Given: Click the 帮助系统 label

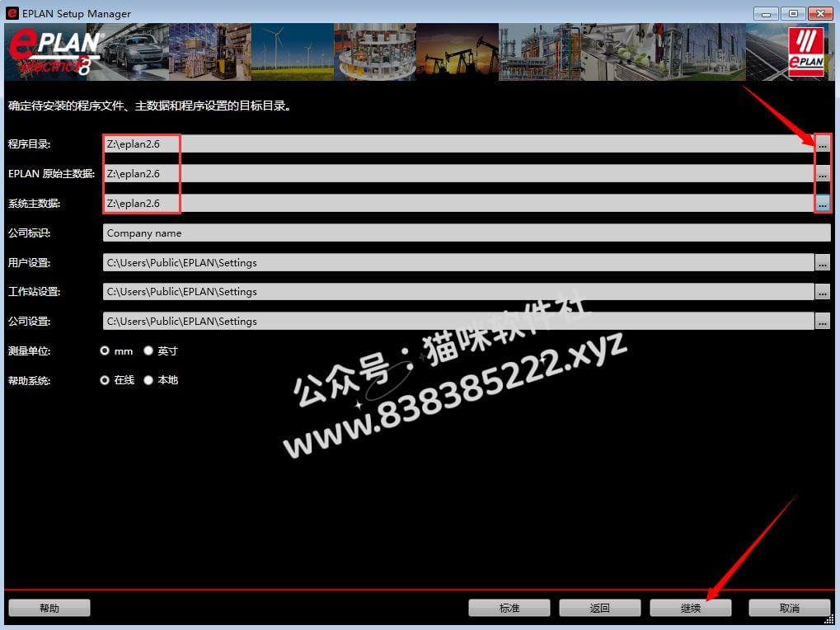Looking at the screenshot, I should click(x=29, y=380).
